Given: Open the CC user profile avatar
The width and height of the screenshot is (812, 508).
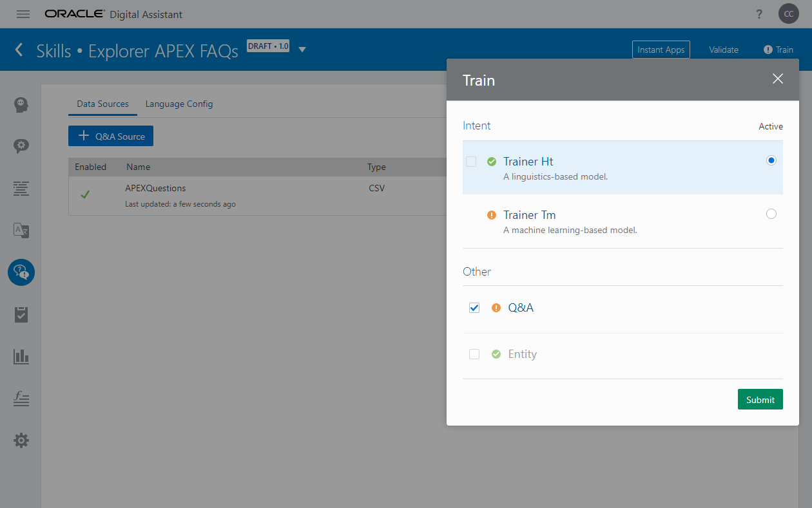Looking at the screenshot, I should [789, 14].
